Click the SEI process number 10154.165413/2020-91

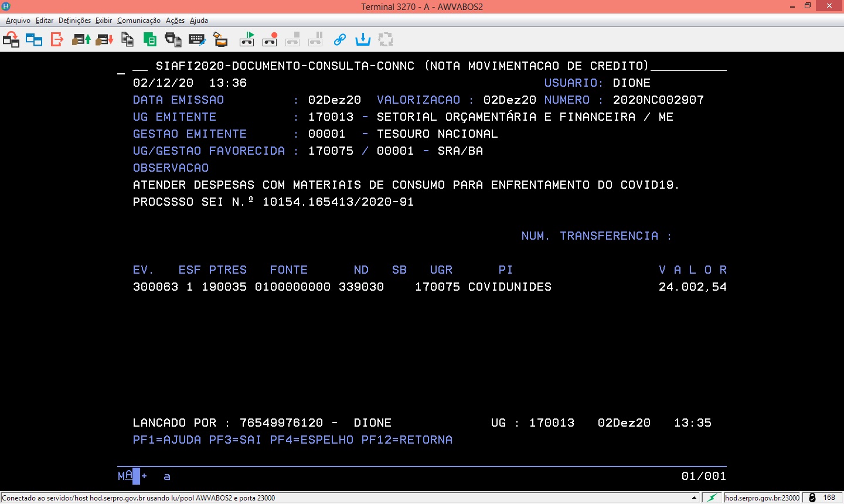tap(338, 202)
